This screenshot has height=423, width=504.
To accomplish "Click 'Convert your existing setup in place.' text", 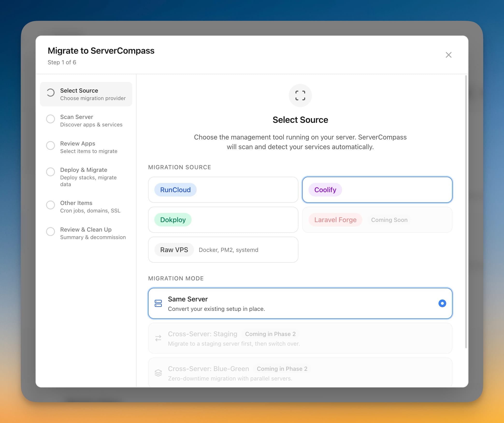I will pyautogui.click(x=216, y=309).
